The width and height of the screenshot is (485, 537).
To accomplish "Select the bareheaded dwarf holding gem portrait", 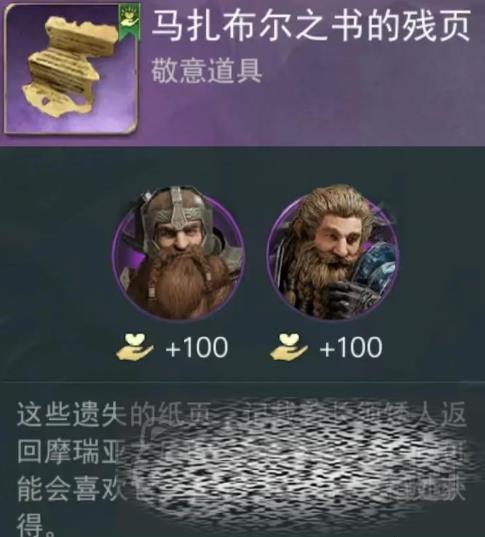I will click(x=333, y=254).
